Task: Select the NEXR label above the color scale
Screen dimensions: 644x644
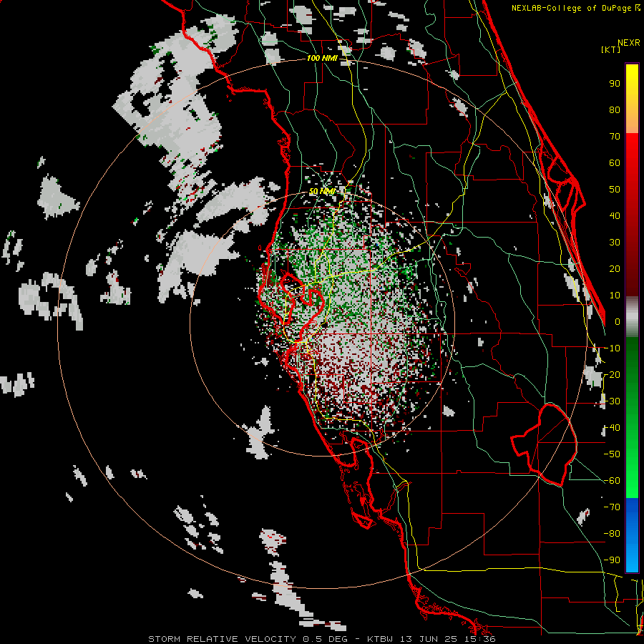Action: [x=629, y=43]
